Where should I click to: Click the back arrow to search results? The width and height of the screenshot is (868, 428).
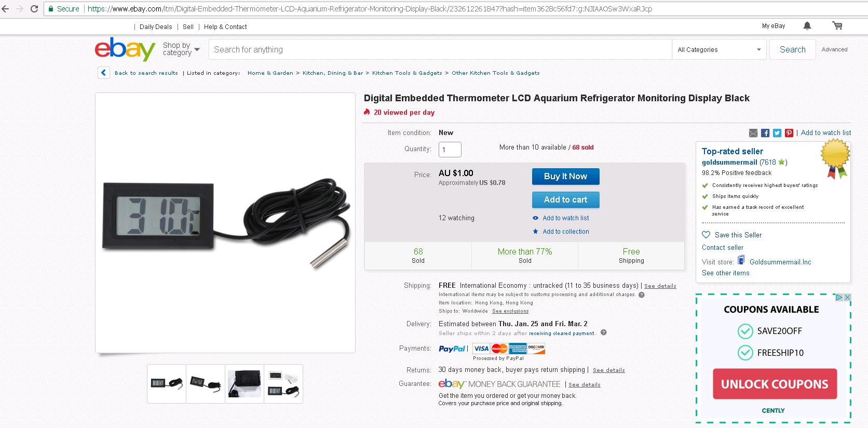[103, 73]
